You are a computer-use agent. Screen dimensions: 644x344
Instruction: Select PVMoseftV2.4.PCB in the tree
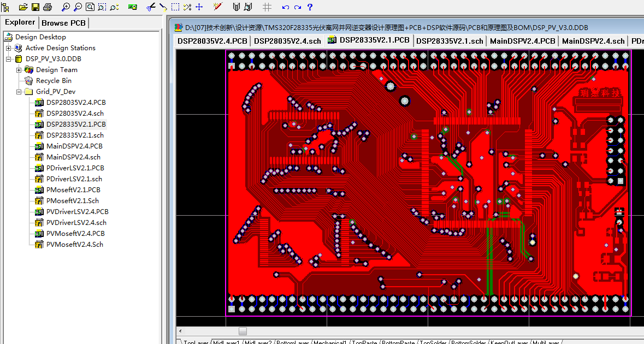coord(75,234)
